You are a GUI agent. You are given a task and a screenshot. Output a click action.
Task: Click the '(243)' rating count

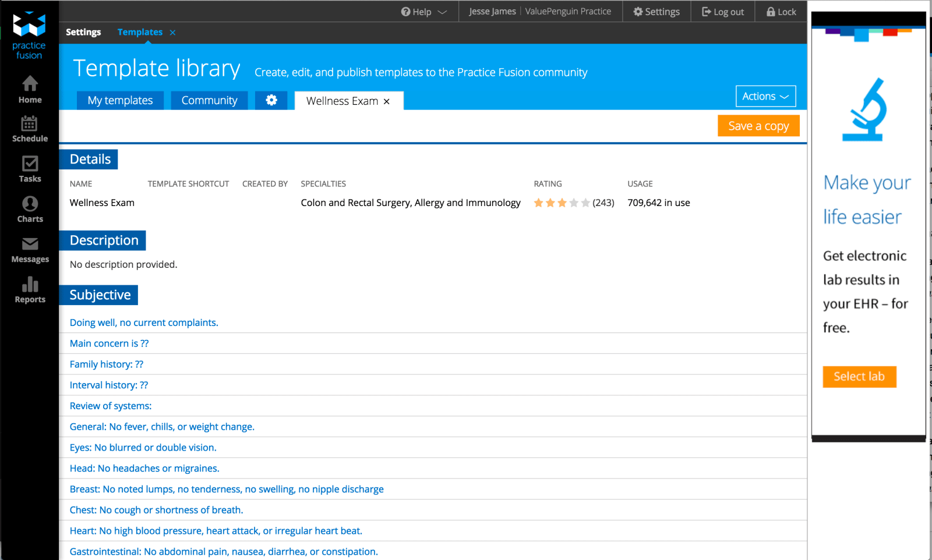603,203
